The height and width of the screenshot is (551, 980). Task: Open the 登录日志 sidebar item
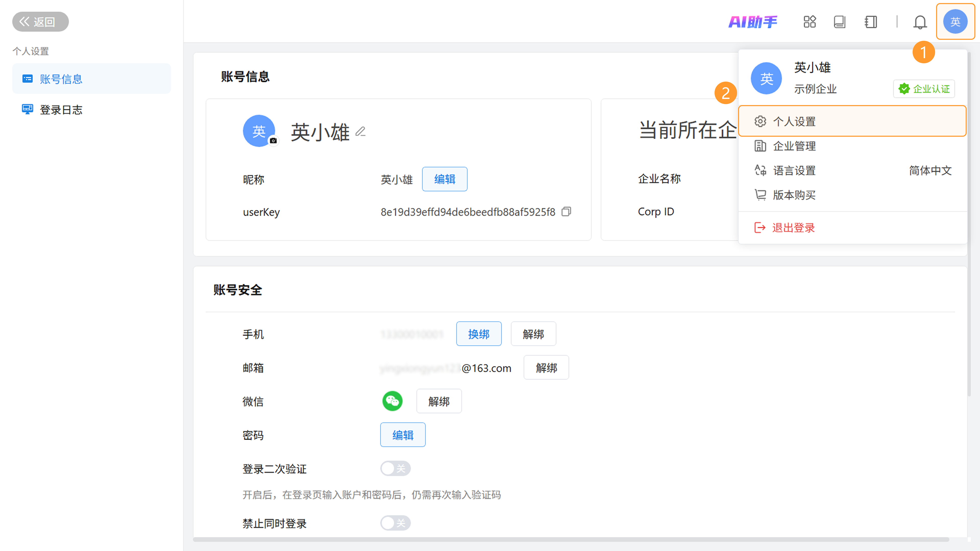pos(61,110)
